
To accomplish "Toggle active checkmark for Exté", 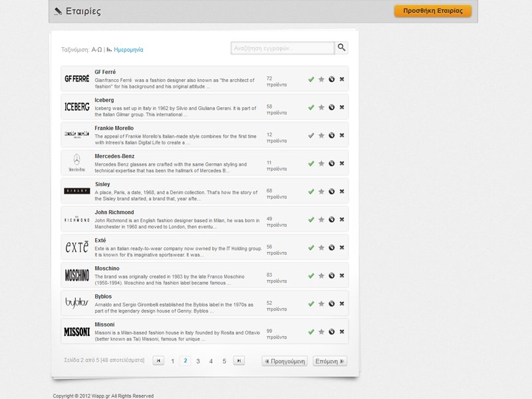I will click(x=311, y=248).
